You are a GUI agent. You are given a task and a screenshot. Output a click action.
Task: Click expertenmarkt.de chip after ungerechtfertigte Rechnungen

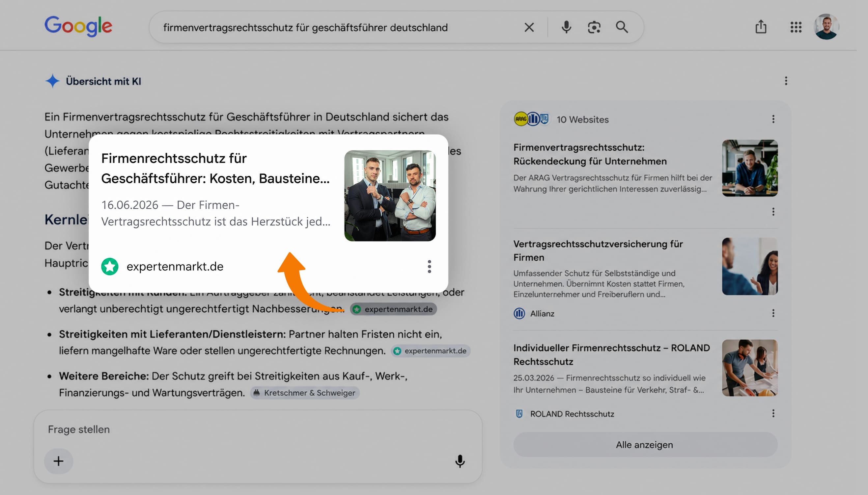pyautogui.click(x=431, y=351)
